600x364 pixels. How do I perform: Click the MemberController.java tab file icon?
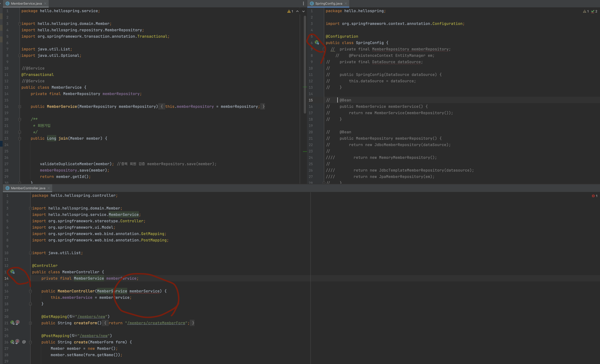(8, 188)
